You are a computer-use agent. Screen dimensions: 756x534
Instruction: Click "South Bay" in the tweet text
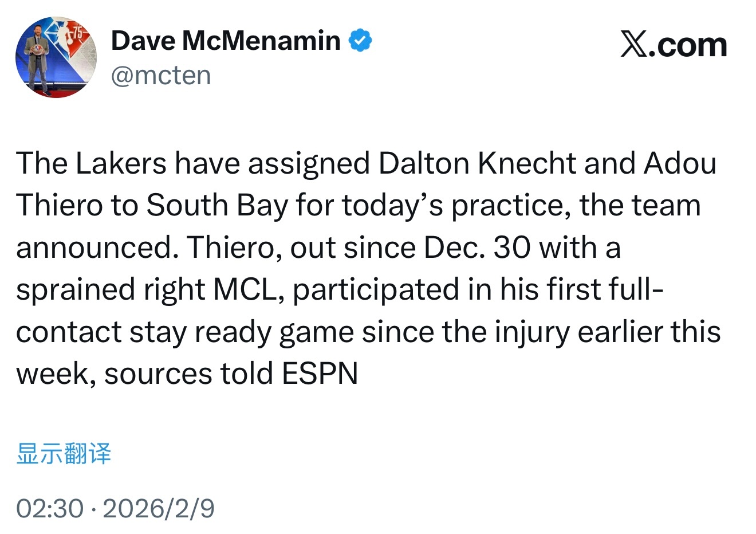point(217,206)
